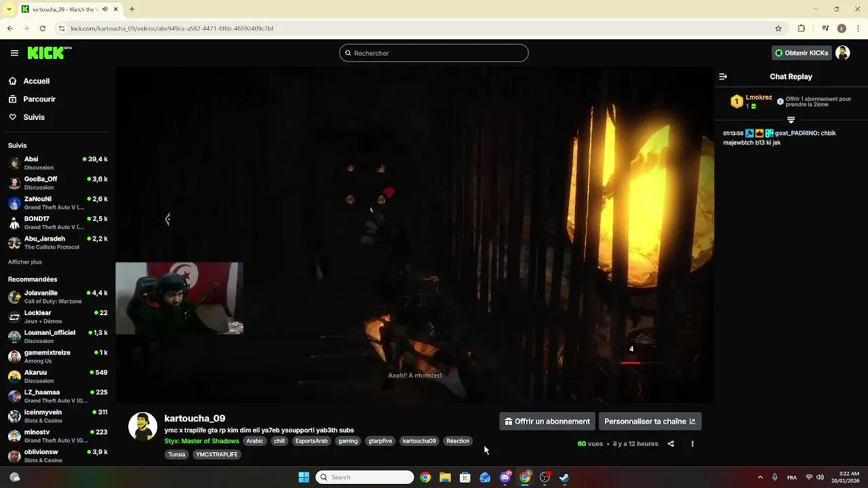Open Windows Start menu
868x488 pixels.
click(x=304, y=477)
